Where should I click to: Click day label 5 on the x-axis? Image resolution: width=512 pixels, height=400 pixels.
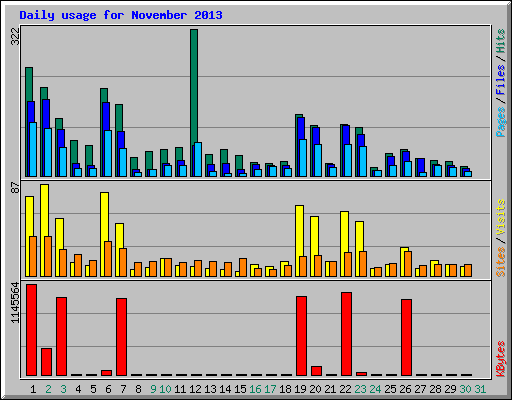[x=93, y=389]
